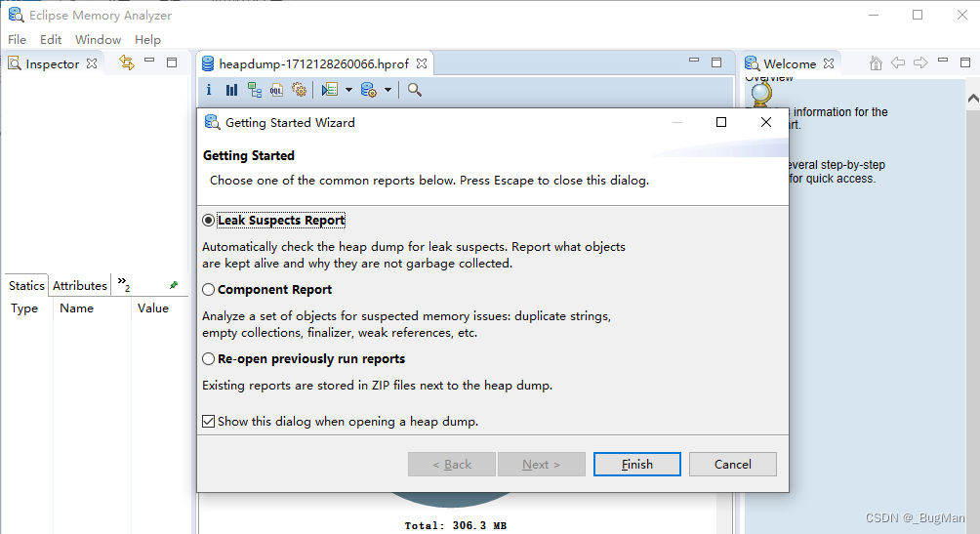Select the heapdump-1712128260066.hprof tab
Screen dimensions: 980x534
[313, 63]
